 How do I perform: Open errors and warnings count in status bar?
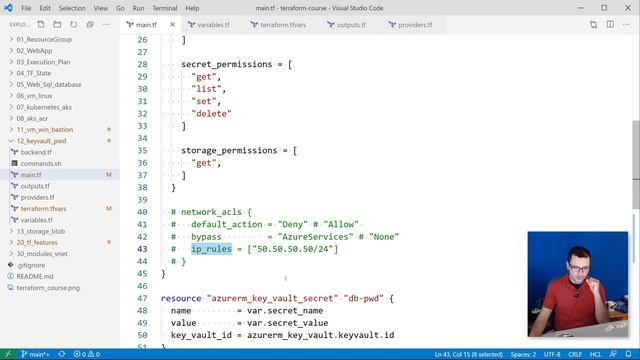point(87,354)
